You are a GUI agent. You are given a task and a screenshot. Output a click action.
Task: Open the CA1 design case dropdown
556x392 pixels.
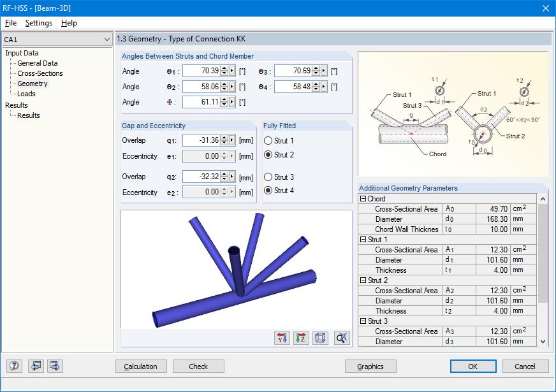coord(107,38)
